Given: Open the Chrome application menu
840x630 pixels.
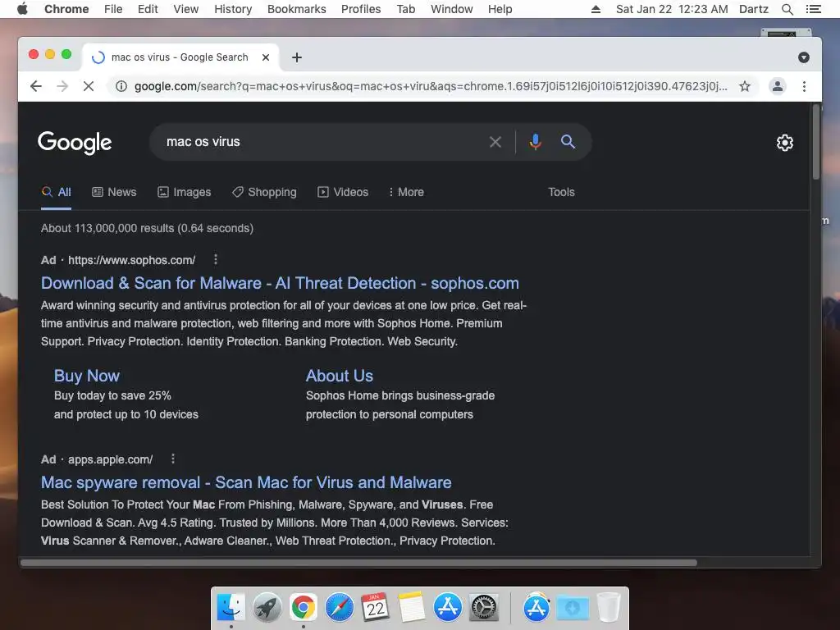Looking at the screenshot, I should tap(66, 9).
